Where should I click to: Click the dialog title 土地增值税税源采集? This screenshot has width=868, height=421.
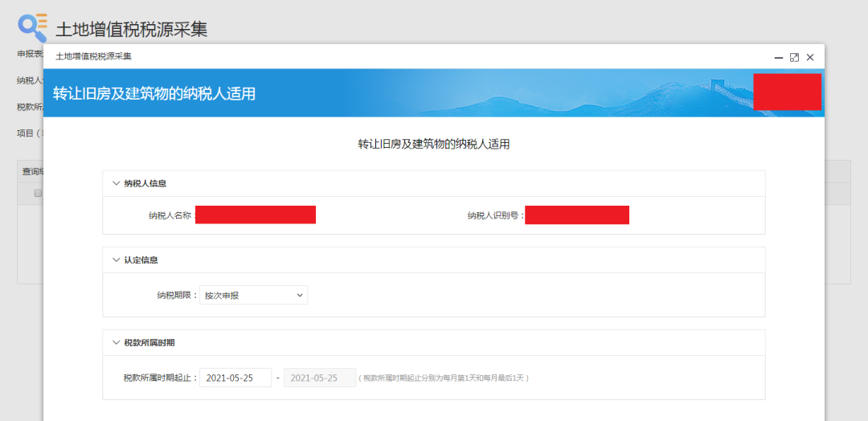coord(93,56)
